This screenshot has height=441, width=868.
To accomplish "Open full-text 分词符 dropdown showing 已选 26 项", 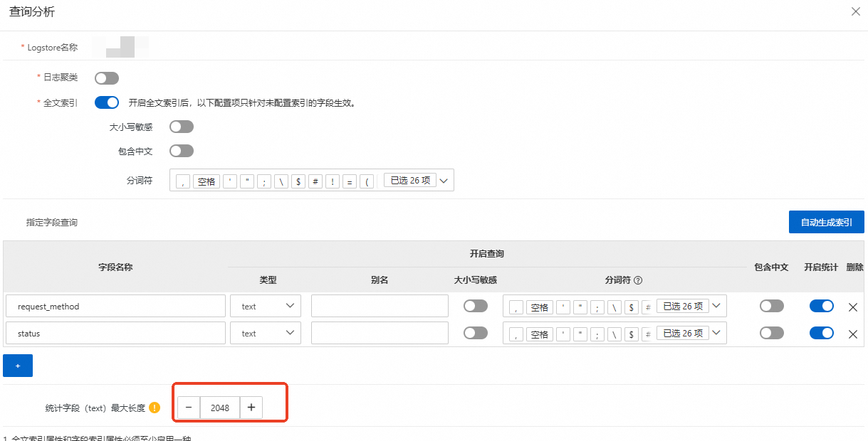I will (444, 181).
